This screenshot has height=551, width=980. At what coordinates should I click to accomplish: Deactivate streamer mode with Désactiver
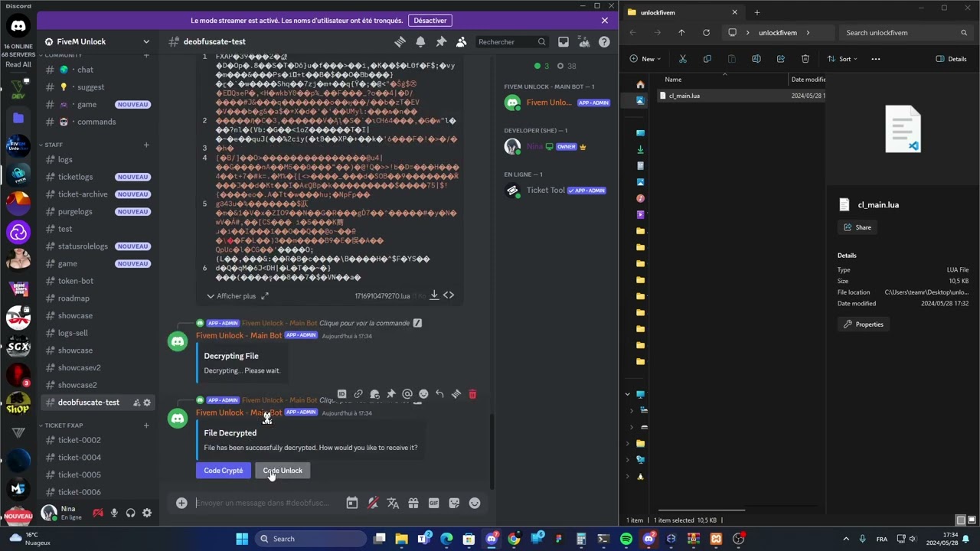(430, 21)
